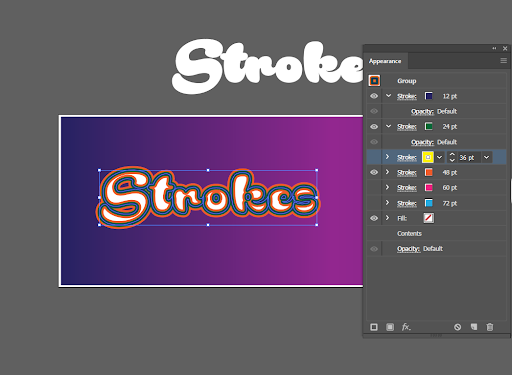Select the outlined Strokes text on artboard
The image size is (512, 375).
coord(208,197)
